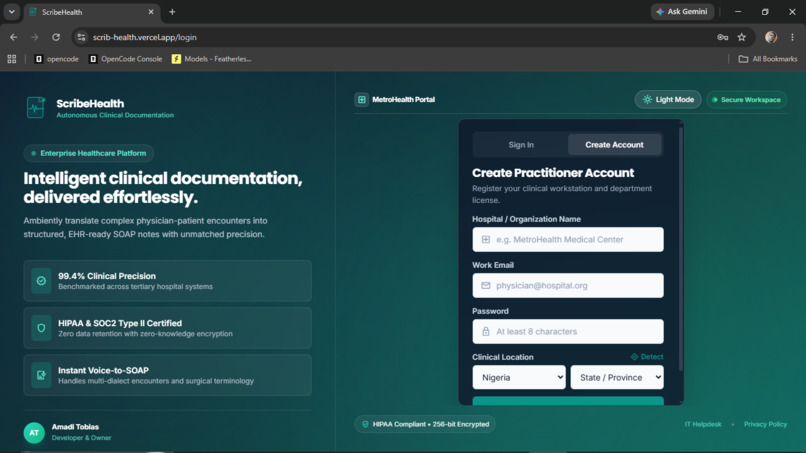Click the AT avatar for Amadi Tobias
This screenshot has width=806, height=453.
[x=34, y=433]
